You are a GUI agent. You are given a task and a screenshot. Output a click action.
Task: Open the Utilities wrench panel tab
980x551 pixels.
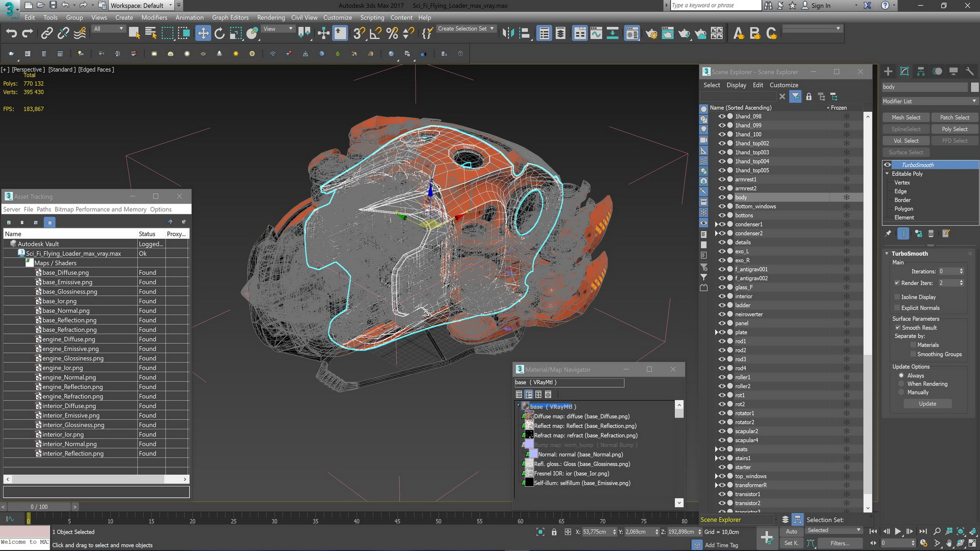[x=970, y=71]
